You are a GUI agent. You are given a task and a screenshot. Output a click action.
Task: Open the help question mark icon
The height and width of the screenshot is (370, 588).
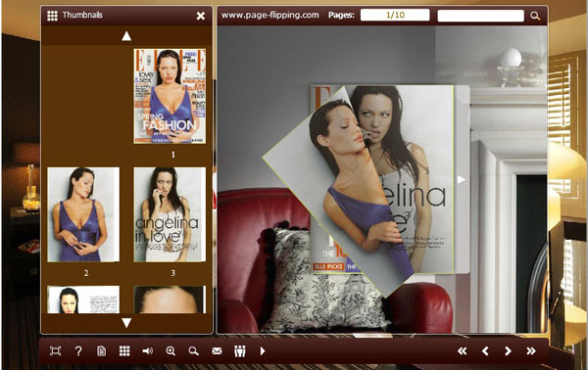coord(78,350)
